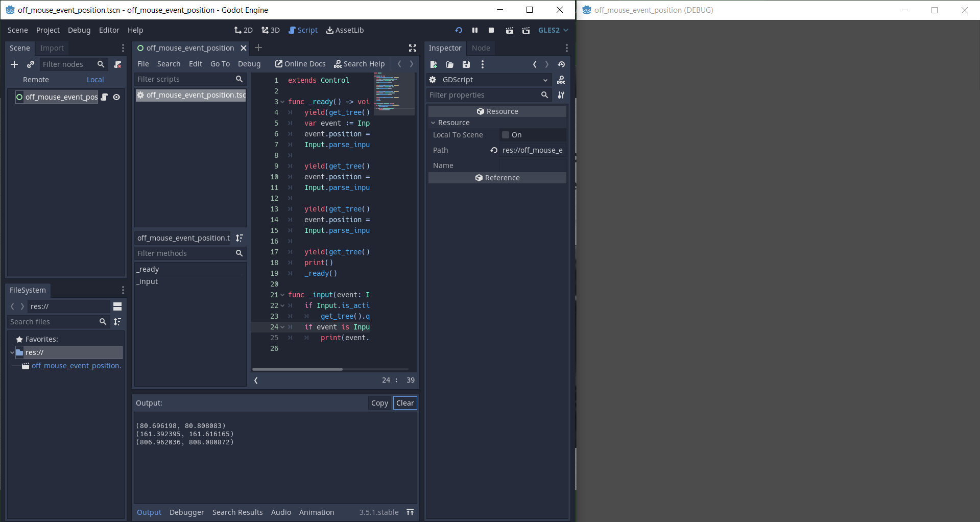Open Inspector property tools icon

(x=561, y=95)
